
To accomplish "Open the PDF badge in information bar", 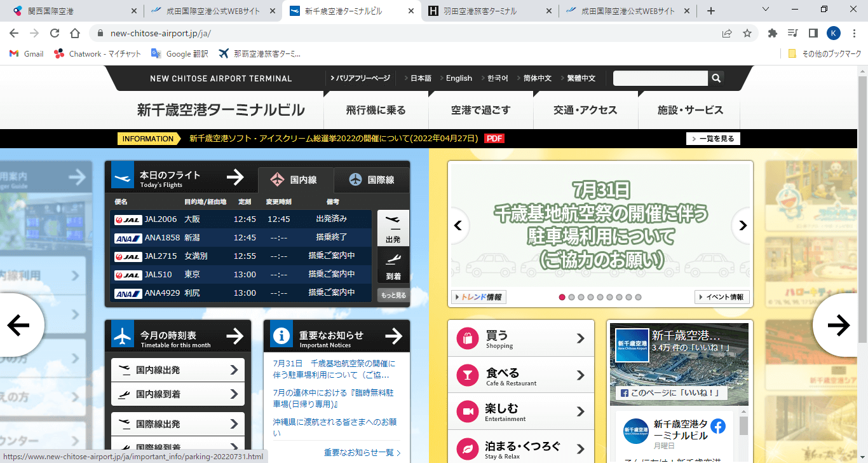I will pyautogui.click(x=494, y=139).
